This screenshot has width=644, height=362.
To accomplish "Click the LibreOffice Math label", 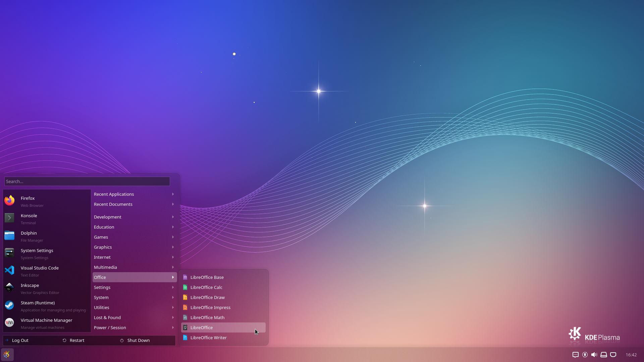I will coord(207,317).
